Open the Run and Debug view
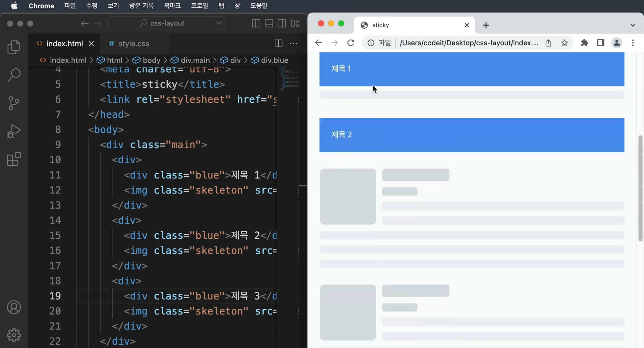644x348 pixels. click(x=14, y=131)
